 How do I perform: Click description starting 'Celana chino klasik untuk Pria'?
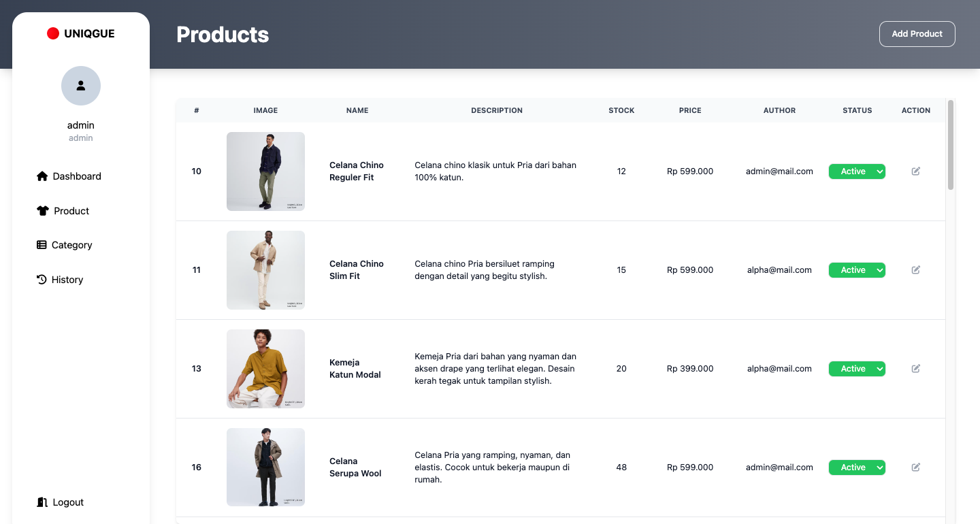click(495, 171)
